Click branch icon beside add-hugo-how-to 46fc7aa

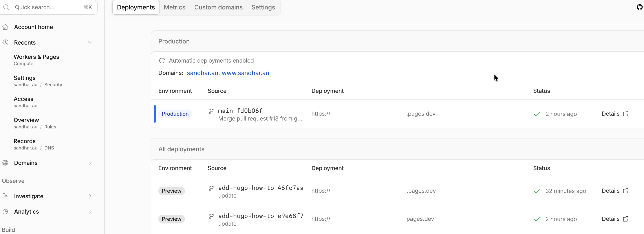(x=211, y=188)
